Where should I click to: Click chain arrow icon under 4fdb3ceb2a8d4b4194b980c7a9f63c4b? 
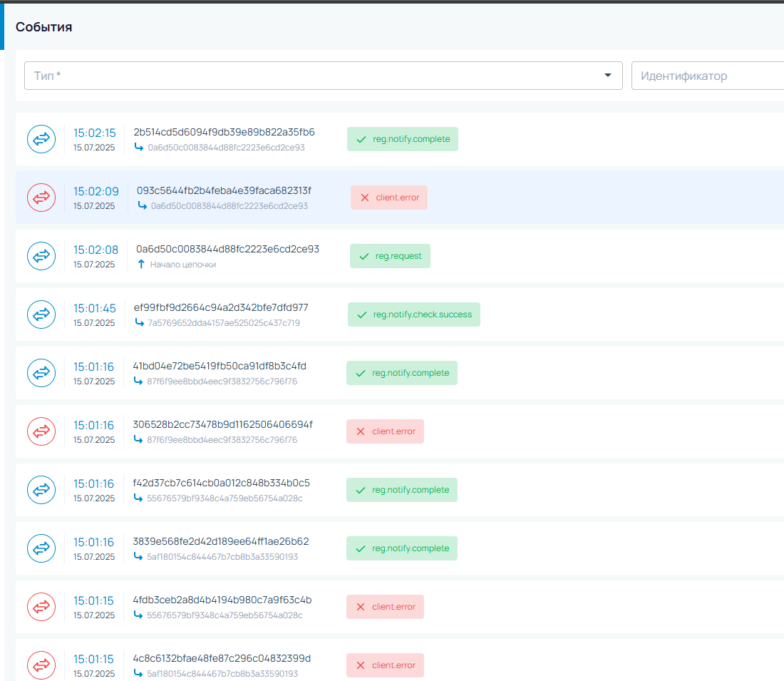(138, 615)
